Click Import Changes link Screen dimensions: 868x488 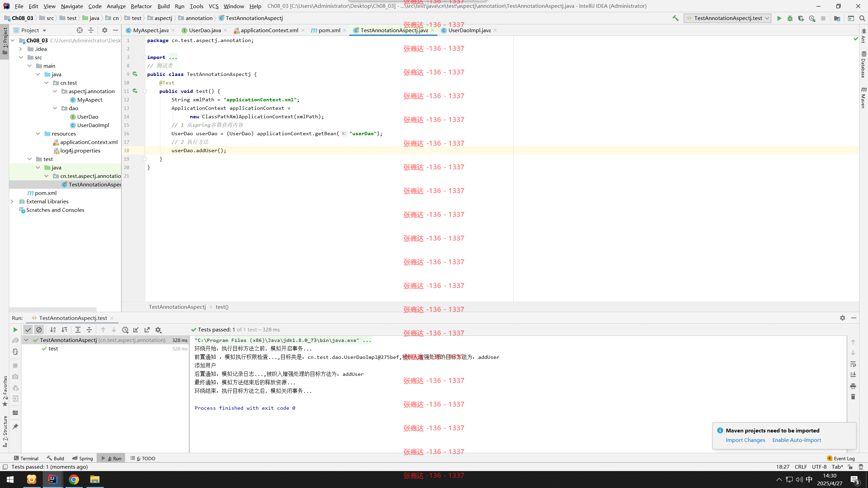tap(745, 440)
